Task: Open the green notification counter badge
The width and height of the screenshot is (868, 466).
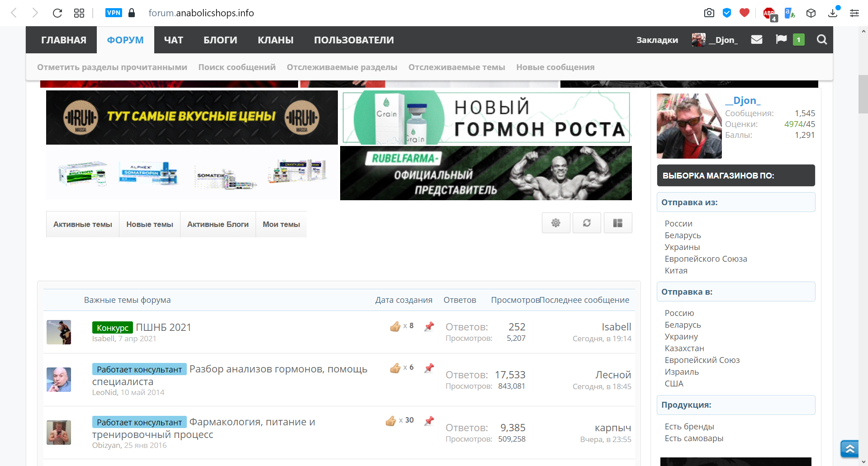Action: [x=799, y=40]
